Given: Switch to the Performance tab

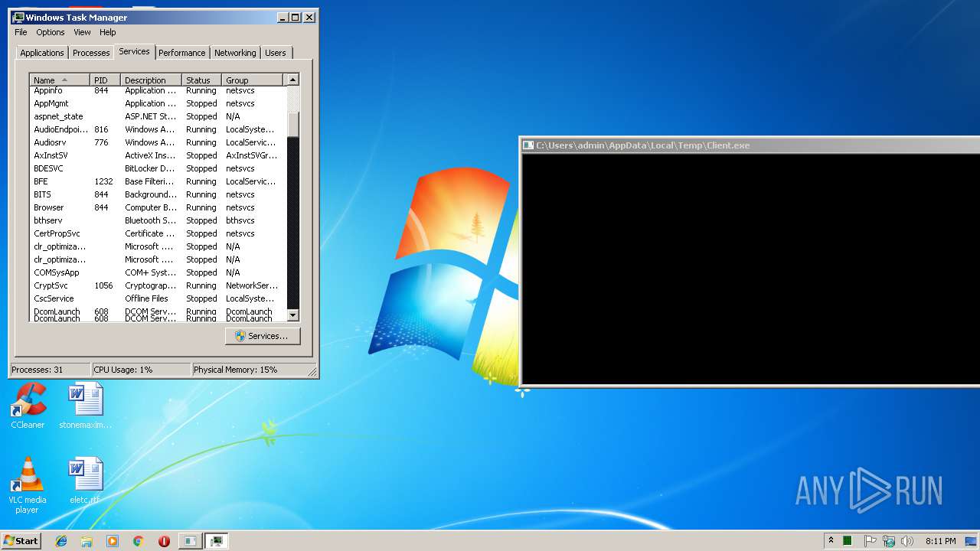Looking at the screenshot, I should click(x=182, y=53).
